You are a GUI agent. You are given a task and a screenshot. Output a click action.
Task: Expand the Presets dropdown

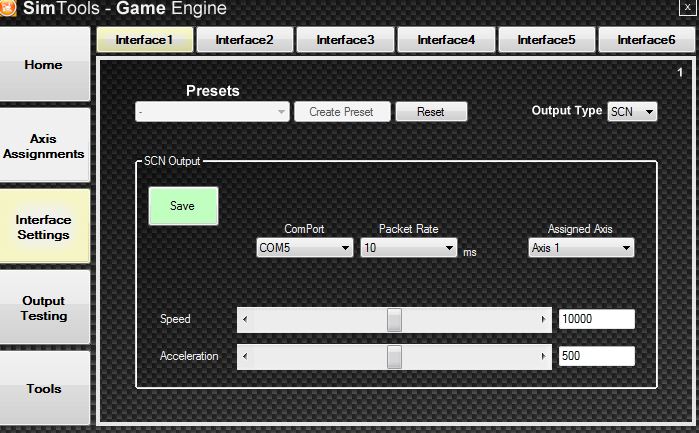click(x=212, y=111)
